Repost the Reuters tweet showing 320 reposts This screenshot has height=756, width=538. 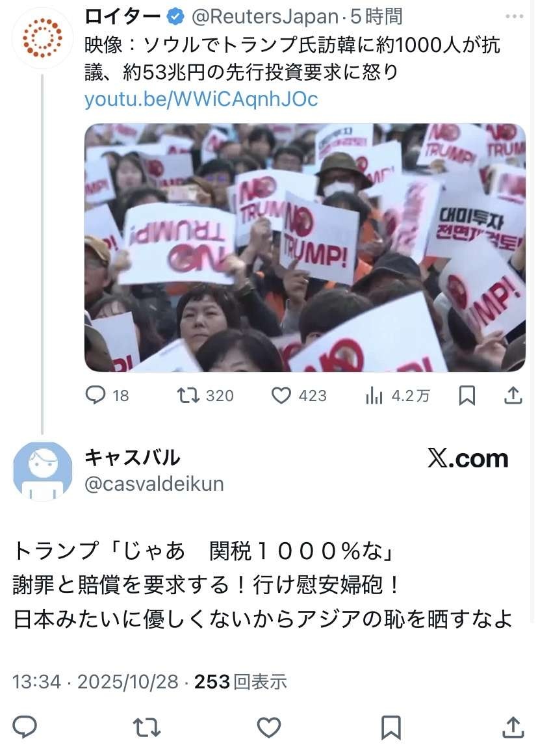tap(205, 395)
